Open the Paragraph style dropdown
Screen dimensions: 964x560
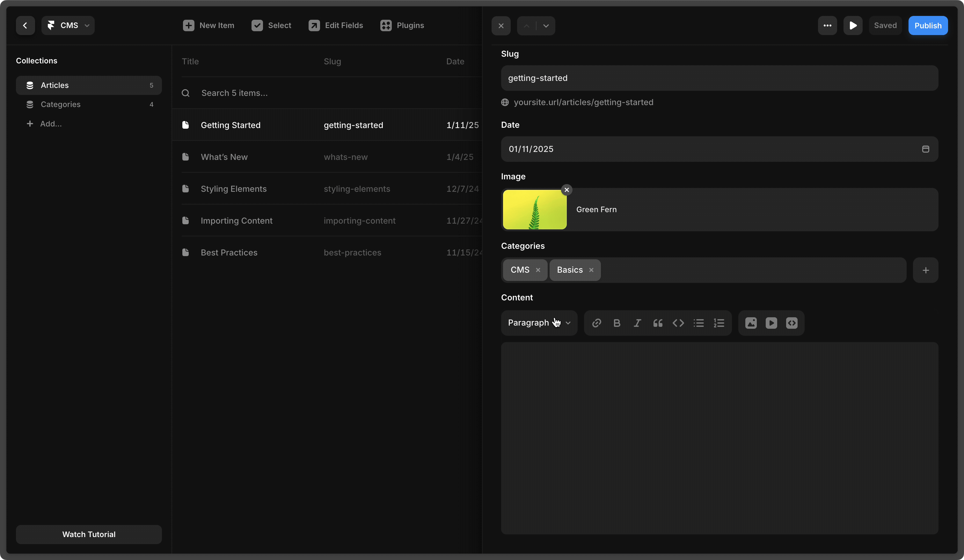coord(539,323)
